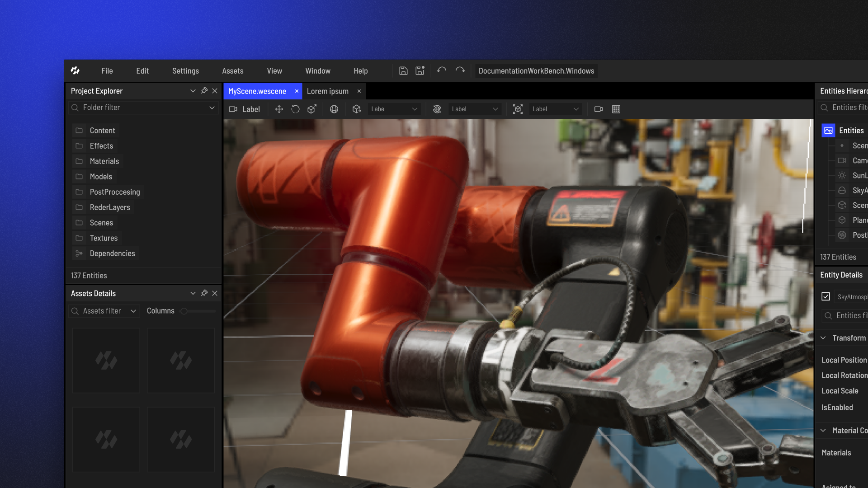
Task: Redo the last action
Action: coord(460,70)
